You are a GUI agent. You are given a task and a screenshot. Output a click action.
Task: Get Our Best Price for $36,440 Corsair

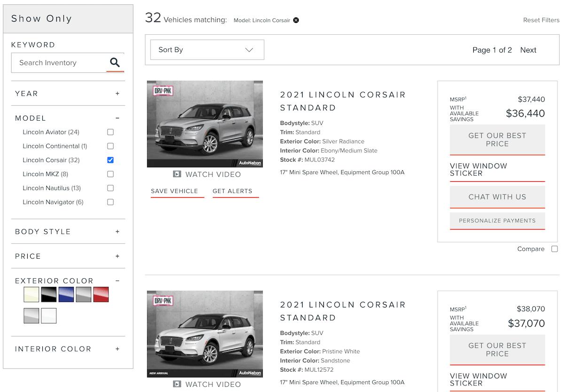[x=497, y=139]
